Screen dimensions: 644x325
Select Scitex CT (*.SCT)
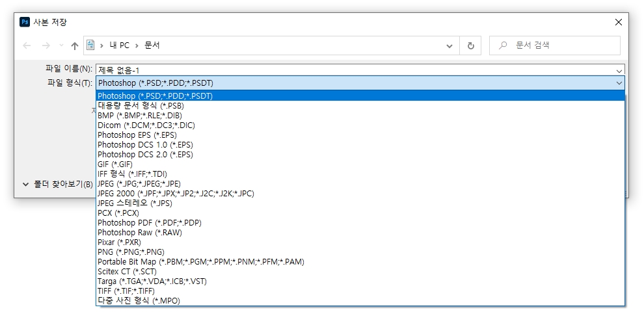coord(360,271)
